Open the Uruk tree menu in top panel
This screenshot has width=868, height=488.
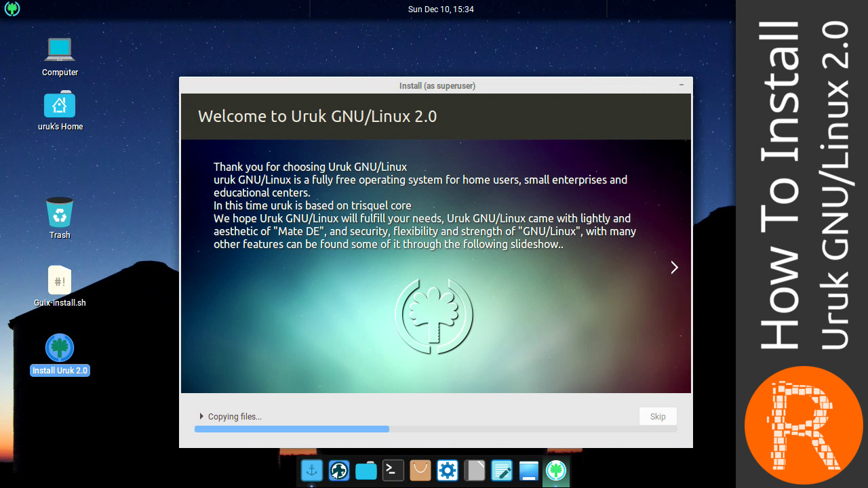12,9
